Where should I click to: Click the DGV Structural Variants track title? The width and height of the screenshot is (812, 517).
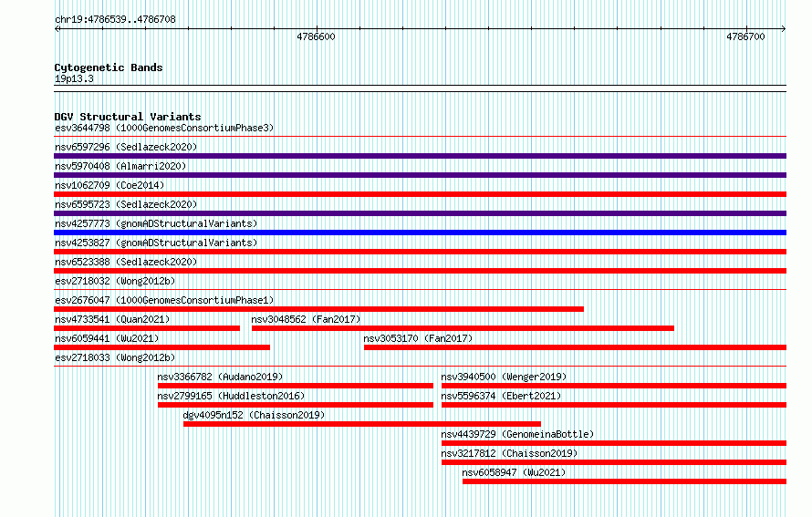[x=128, y=117]
